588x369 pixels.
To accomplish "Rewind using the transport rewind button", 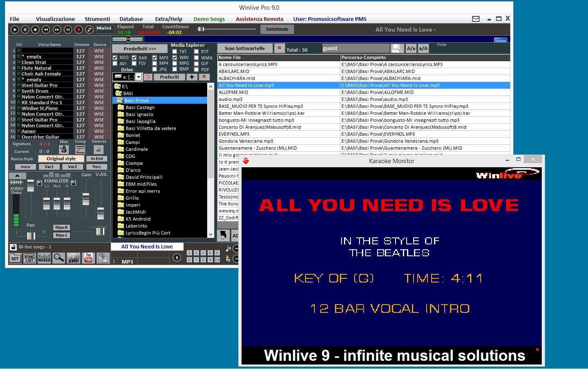I will pyautogui.click(x=46, y=29).
